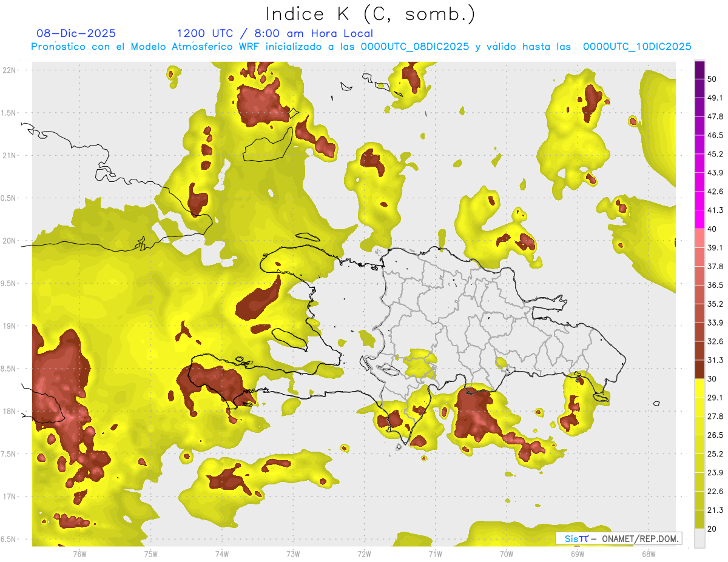Image resolution: width=728 pixels, height=562 pixels.
Task: Click the colorbar value 31.3
Action: click(x=715, y=360)
